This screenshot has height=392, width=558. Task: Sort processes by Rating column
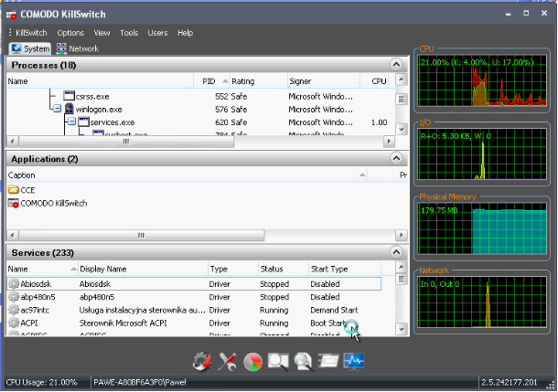pos(258,81)
